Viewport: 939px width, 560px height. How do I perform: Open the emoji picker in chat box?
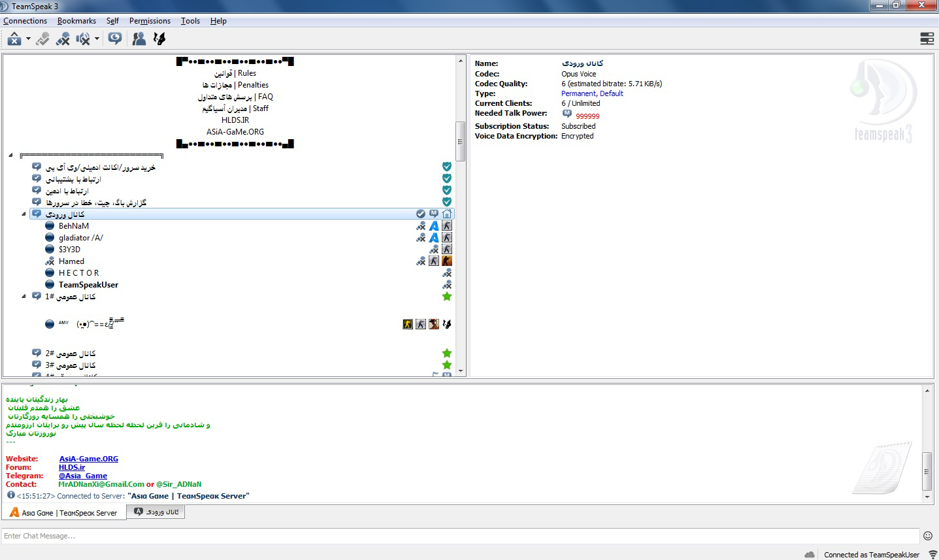pyautogui.click(x=927, y=536)
